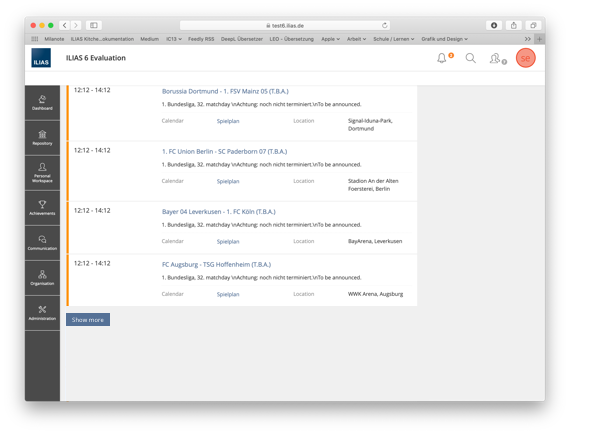Show more bookmarks with the double chevron
This screenshot has height=434, width=600.
coord(528,39)
